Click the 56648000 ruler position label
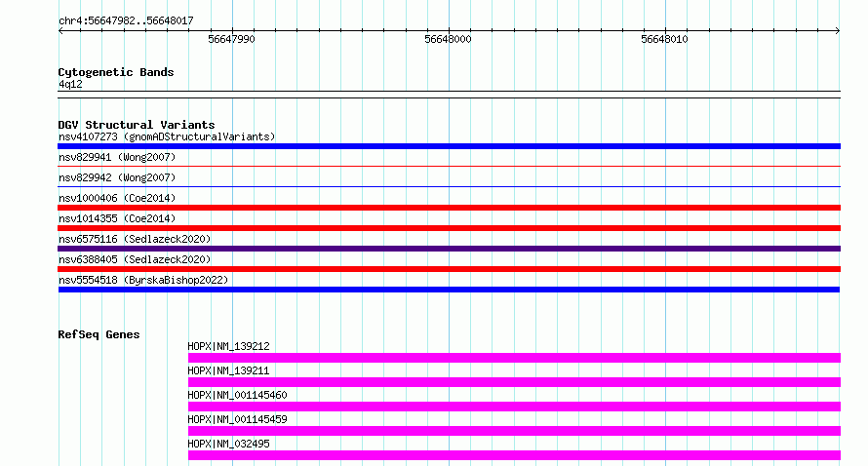 pos(448,39)
